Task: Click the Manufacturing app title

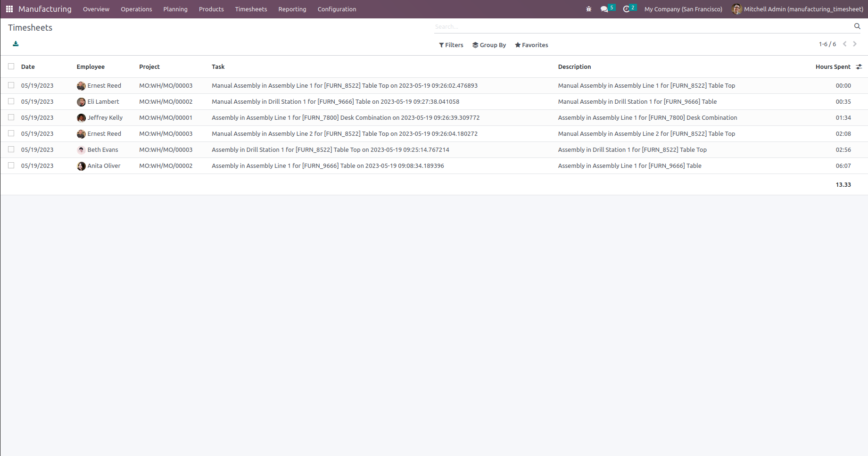Action: point(45,9)
